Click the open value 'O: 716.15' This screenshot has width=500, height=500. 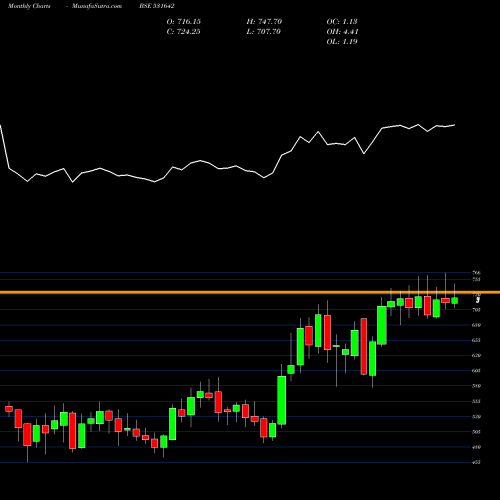184,22
